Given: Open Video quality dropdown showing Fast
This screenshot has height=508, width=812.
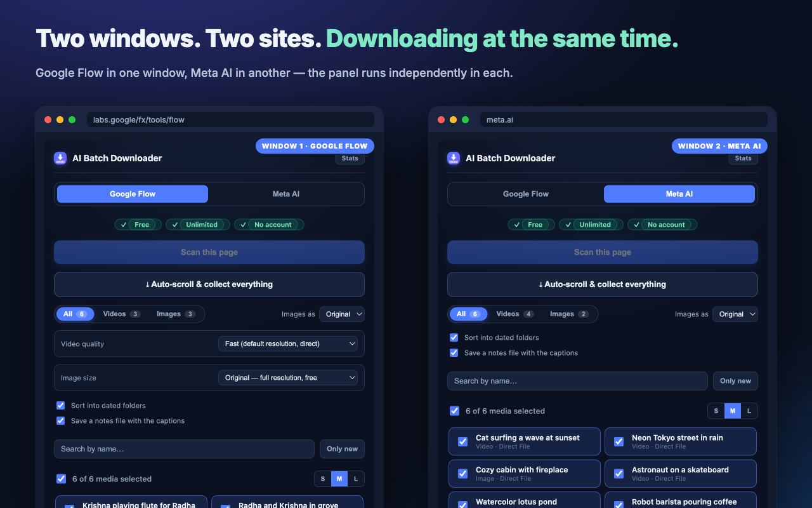Looking at the screenshot, I should [x=288, y=344].
